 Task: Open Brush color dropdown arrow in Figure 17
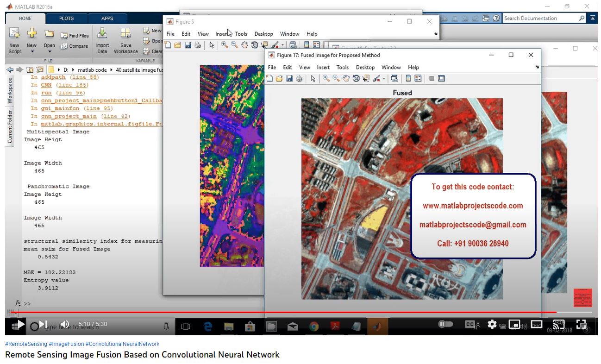(384, 79)
